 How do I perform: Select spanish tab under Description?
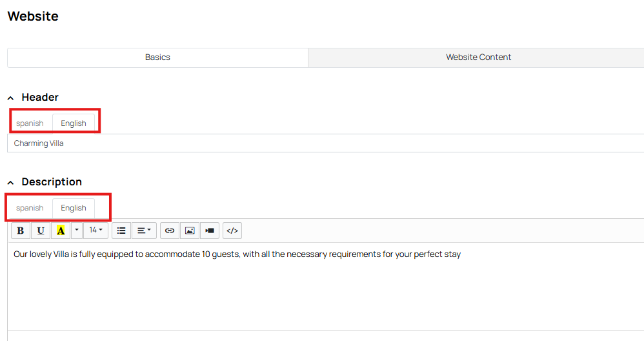pos(30,208)
